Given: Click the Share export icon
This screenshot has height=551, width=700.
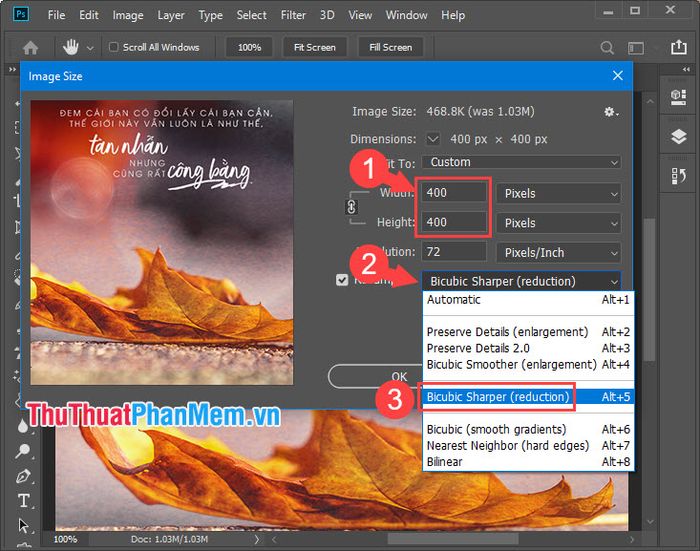Looking at the screenshot, I should [679, 46].
